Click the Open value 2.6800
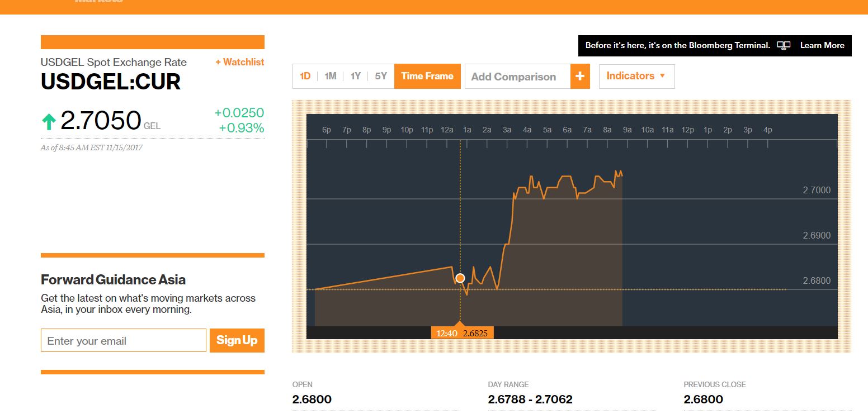Image resolution: width=868 pixels, height=414 pixels. click(x=312, y=399)
